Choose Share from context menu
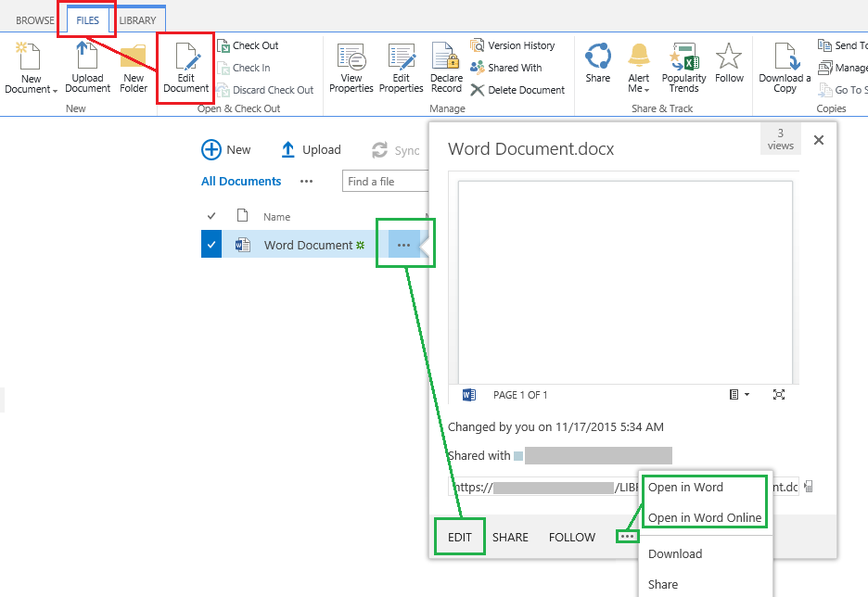This screenshot has height=597, width=868. pyautogui.click(x=663, y=584)
